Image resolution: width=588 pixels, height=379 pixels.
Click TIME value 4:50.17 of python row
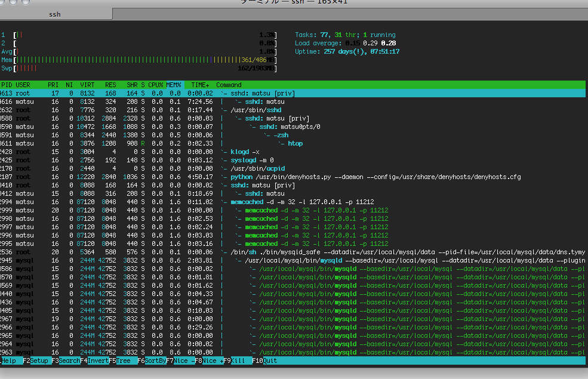pyautogui.click(x=200, y=177)
